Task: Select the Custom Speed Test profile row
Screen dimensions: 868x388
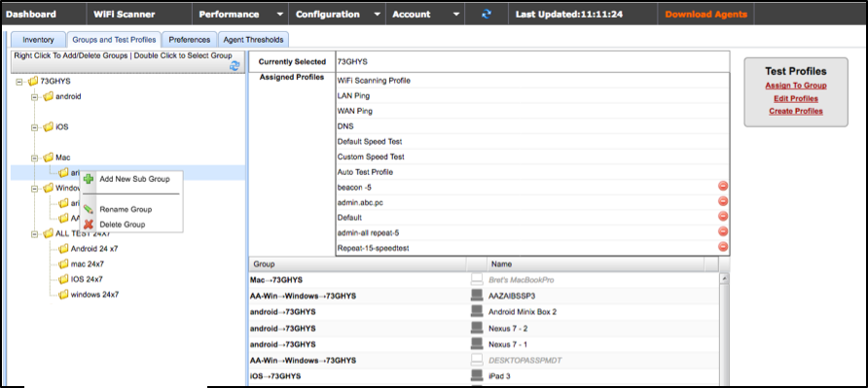Action: click(x=532, y=157)
